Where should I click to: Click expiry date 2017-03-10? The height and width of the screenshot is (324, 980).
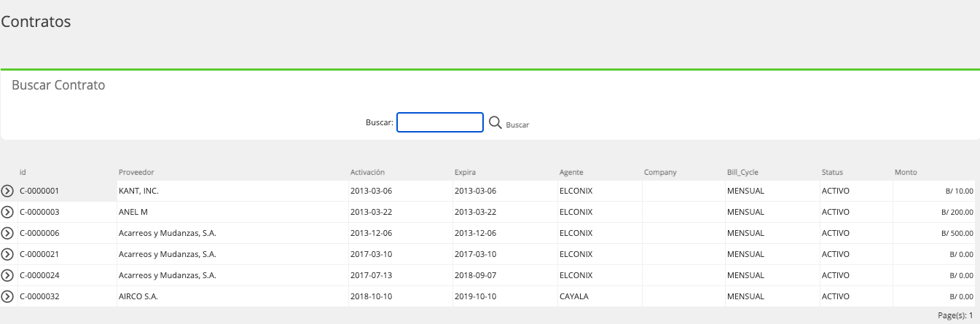[x=475, y=254]
